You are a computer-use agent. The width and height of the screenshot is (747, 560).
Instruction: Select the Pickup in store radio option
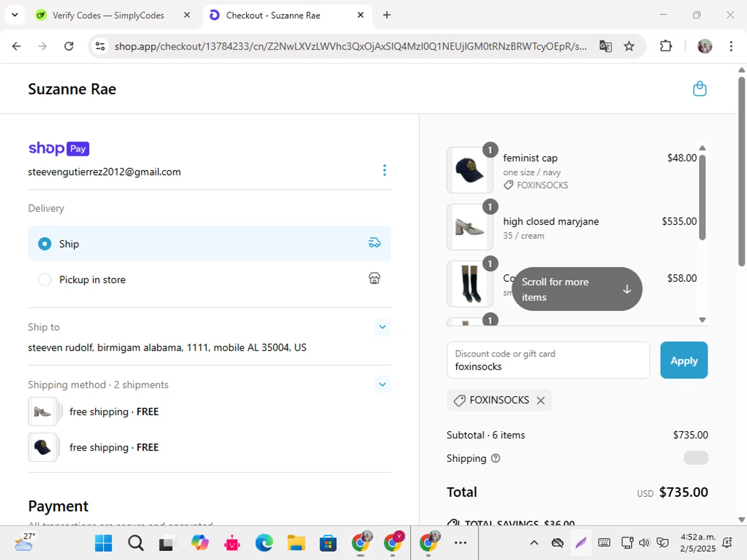point(45,279)
